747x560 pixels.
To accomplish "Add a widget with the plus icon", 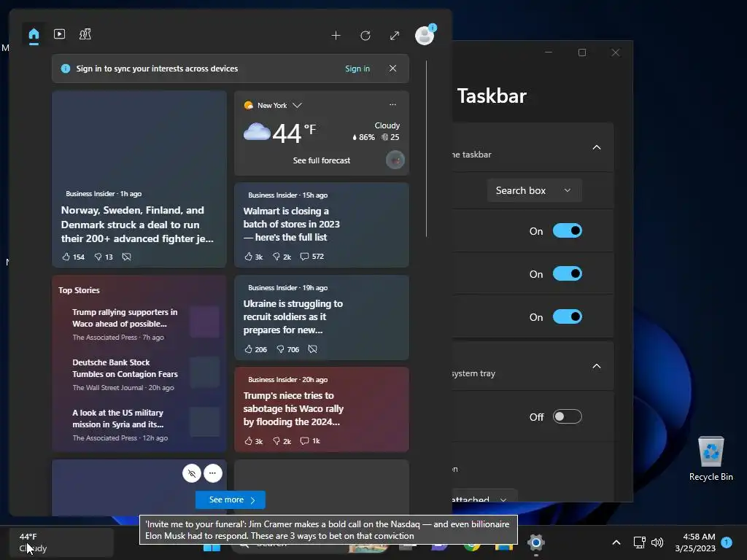I will coord(336,36).
